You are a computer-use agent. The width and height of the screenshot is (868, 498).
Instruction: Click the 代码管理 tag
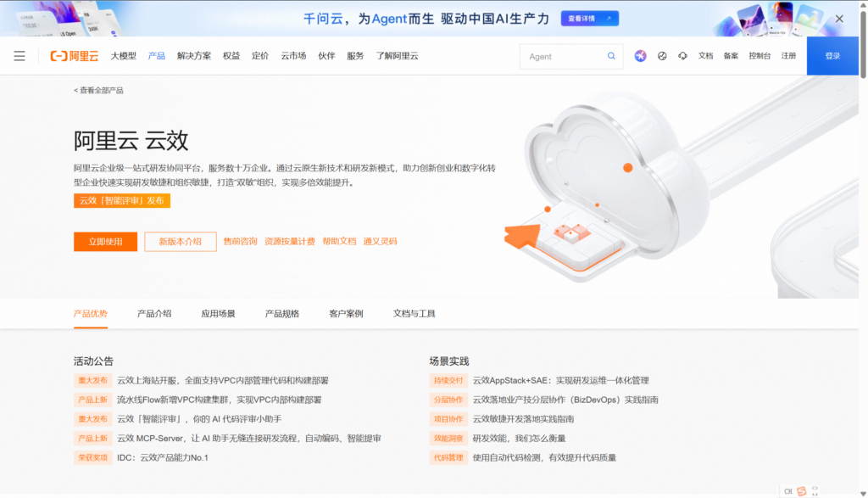pyautogui.click(x=448, y=458)
